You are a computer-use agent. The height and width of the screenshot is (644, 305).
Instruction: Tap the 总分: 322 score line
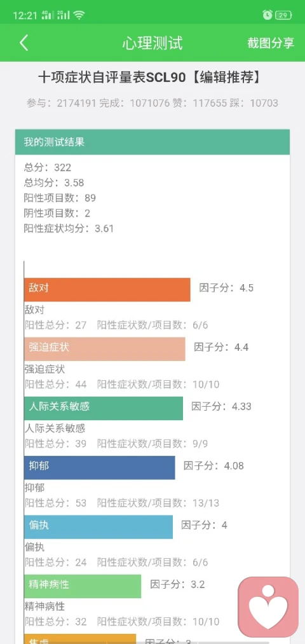click(48, 168)
